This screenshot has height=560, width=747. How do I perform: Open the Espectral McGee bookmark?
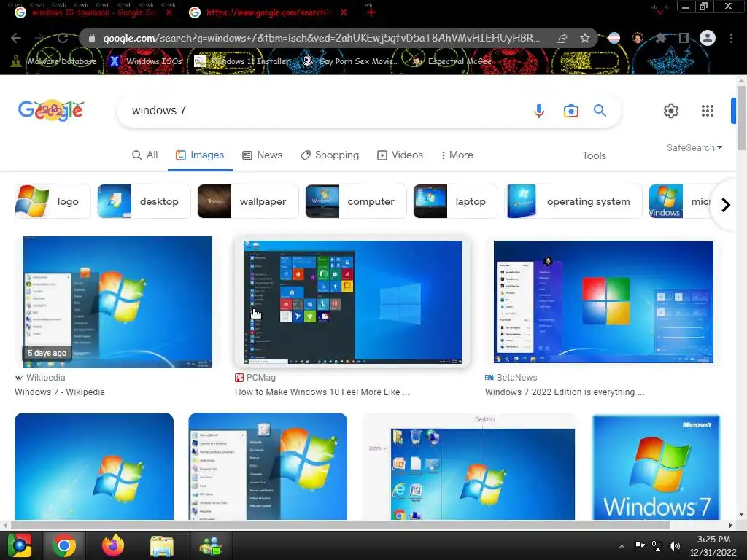tap(451, 61)
